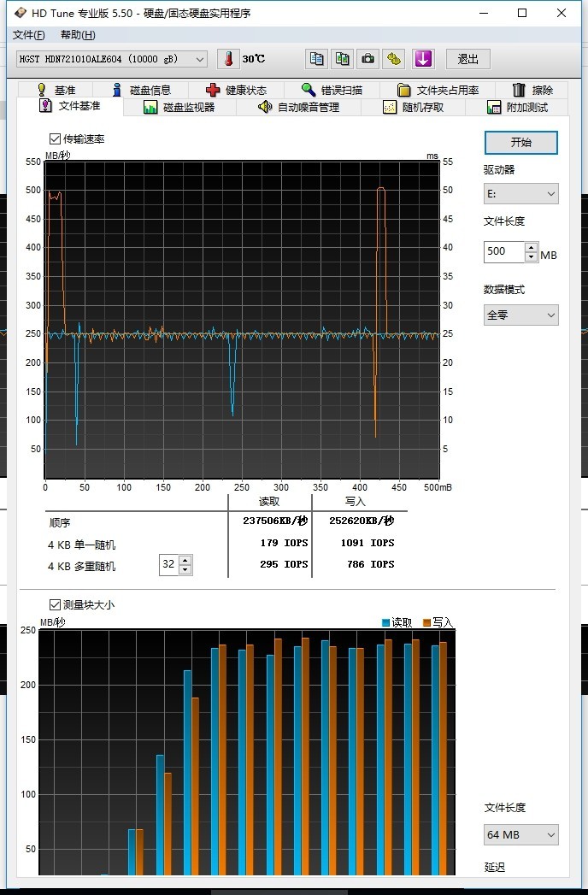This screenshot has height=895, width=588.
Task: Click the camera save screenshot icon
Action: pos(367,59)
